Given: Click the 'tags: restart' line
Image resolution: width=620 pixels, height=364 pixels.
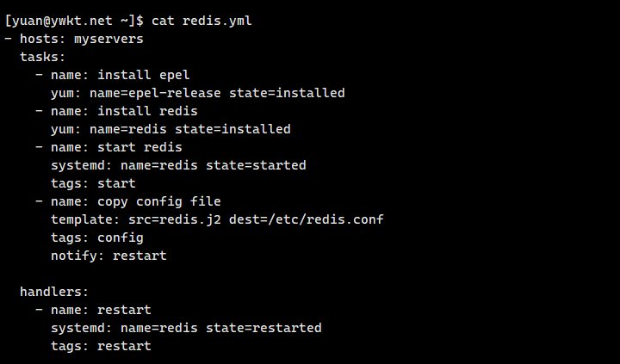Looking at the screenshot, I should tap(101, 346).
